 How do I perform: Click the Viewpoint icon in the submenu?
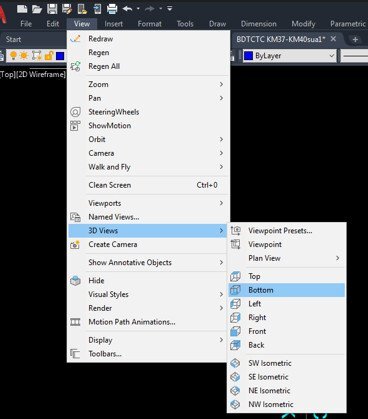(x=236, y=244)
